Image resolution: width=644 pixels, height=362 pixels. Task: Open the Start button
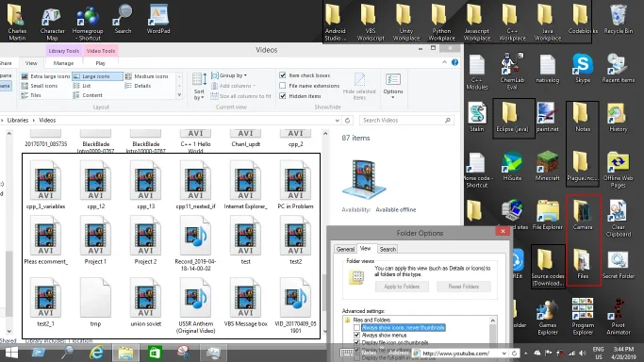pyautogui.click(x=11, y=353)
